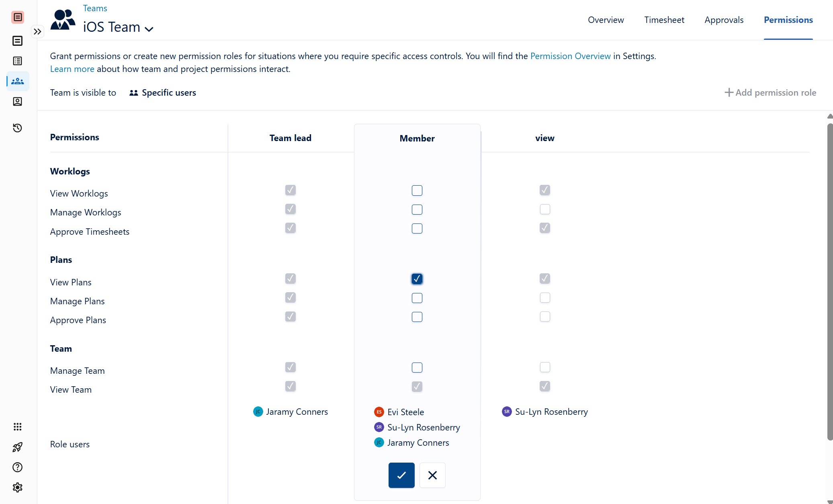Open the Reports list icon in sidebar
The width and height of the screenshot is (833, 504).
click(18, 61)
